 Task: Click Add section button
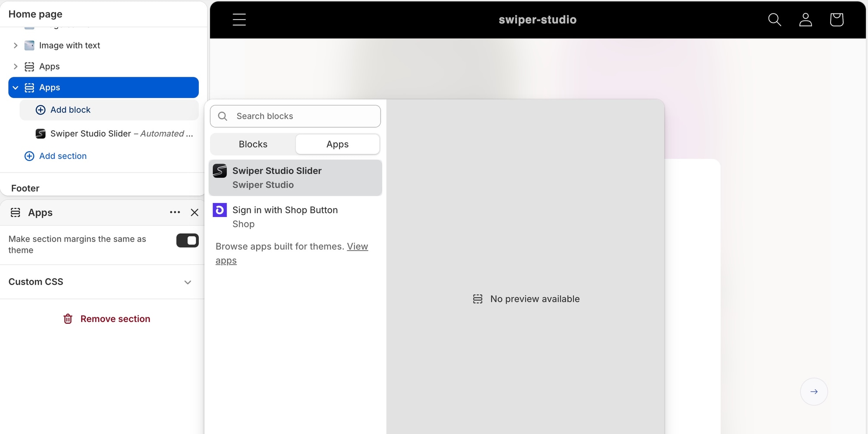click(56, 156)
